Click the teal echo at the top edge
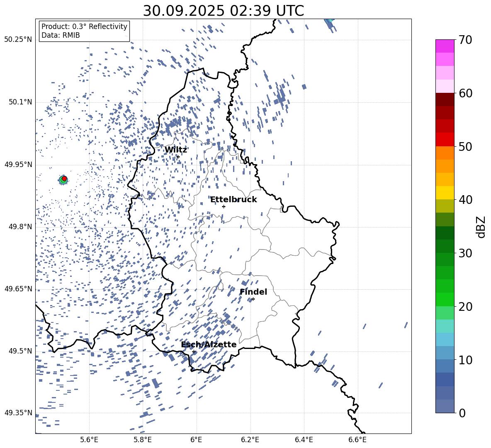This screenshot has height=448, width=491. point(330,20)
